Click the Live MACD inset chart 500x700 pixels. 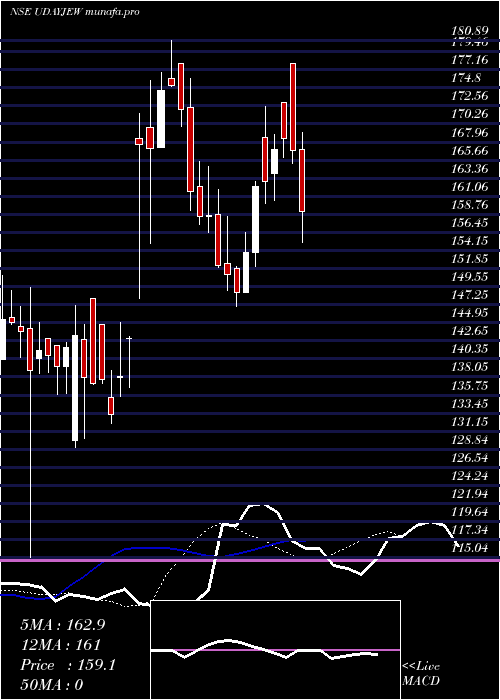click(x=275, y=650)
